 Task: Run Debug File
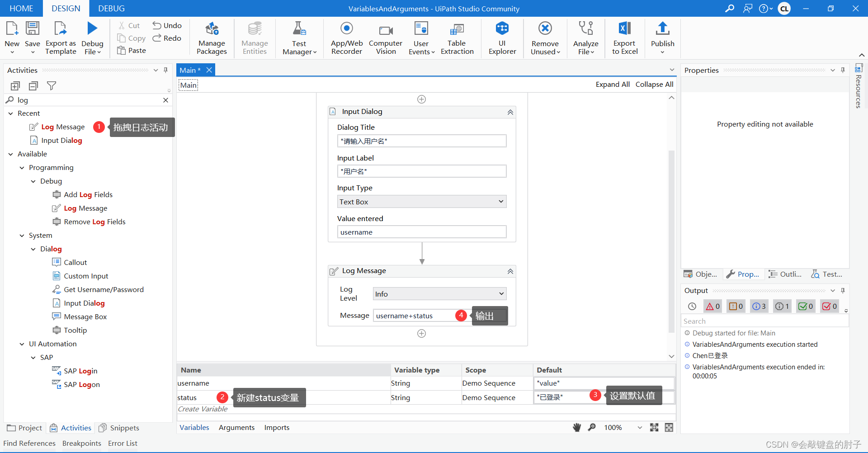click(92, 38)
